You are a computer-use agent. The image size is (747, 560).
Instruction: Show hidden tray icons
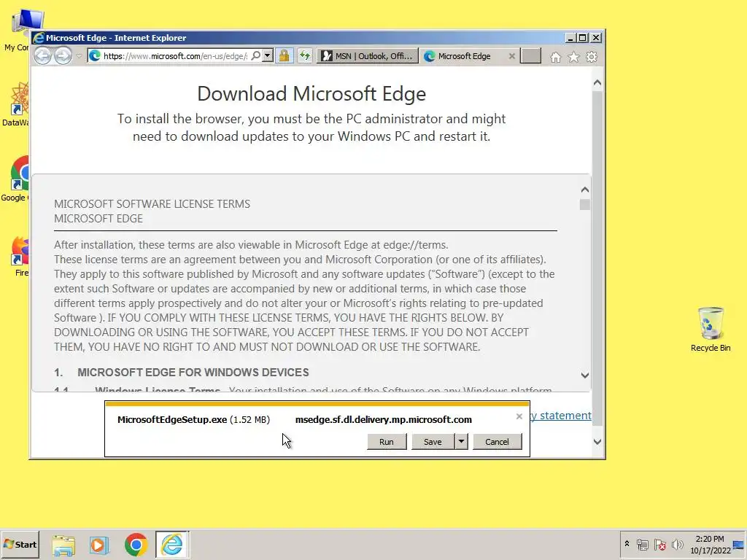point(627,544)
